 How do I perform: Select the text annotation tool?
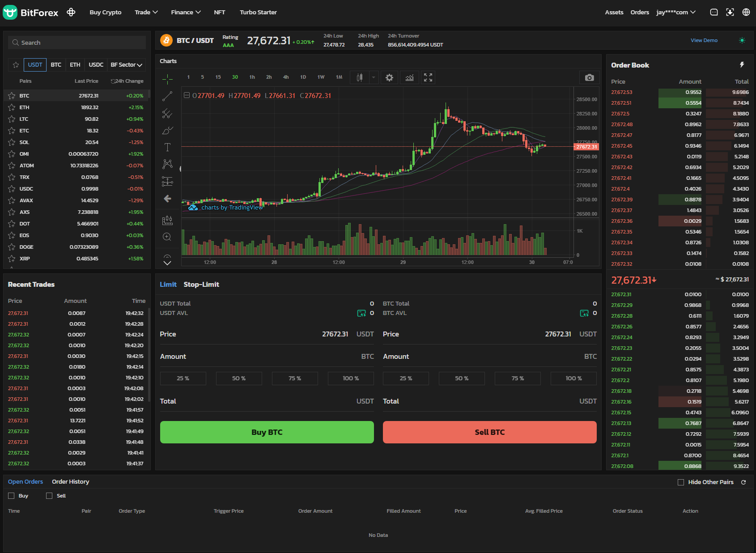(x=167, y=147)
